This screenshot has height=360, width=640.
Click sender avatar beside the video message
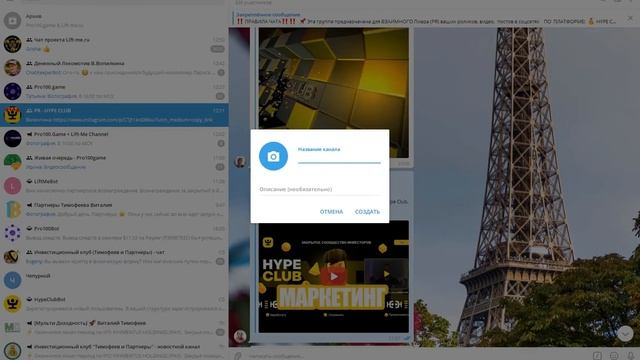click(x=240, y=336)
